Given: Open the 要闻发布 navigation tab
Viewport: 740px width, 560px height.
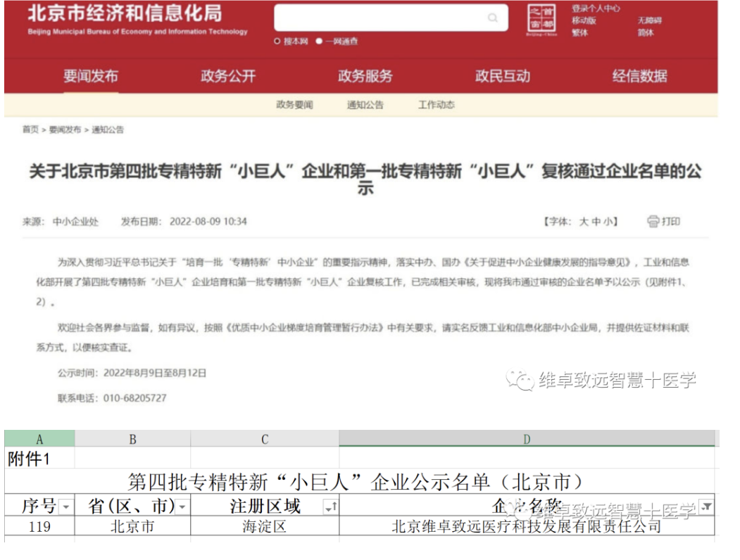Looking at the screenshot, I should pos(90,76).
